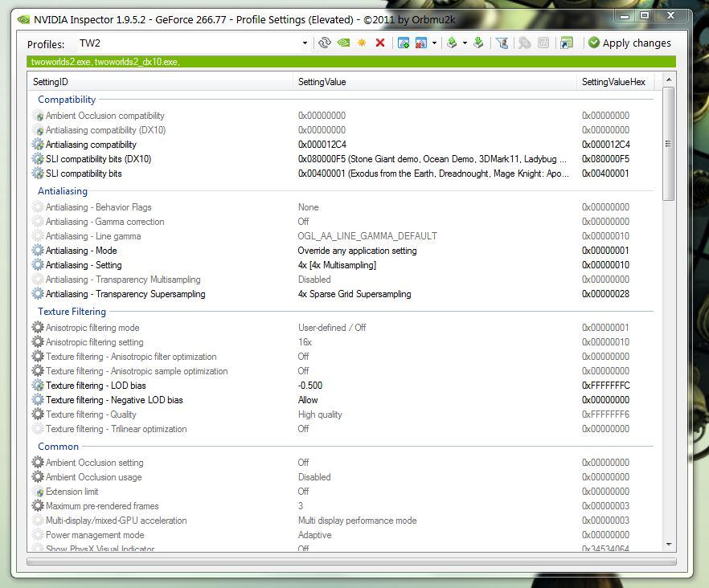Select the Multi-display/mixed-GPU acceleration row
The width and height of the screenshot is (709, 588).
(x=342, y=521)
